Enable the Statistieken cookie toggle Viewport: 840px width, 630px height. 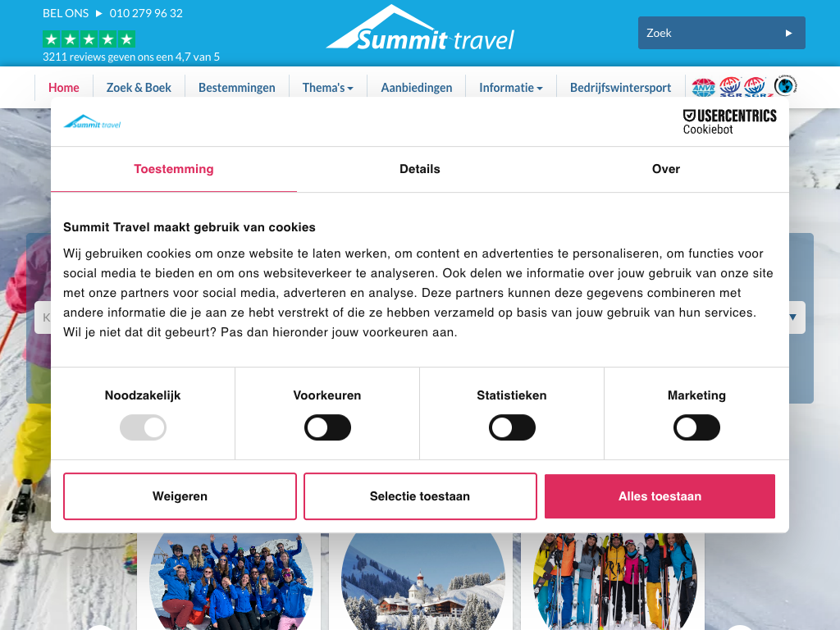pos(512,427)
